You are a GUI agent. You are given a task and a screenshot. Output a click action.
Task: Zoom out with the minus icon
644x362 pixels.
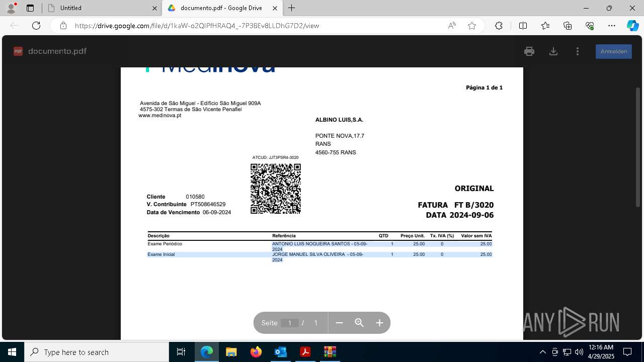(x=339, y=323)
